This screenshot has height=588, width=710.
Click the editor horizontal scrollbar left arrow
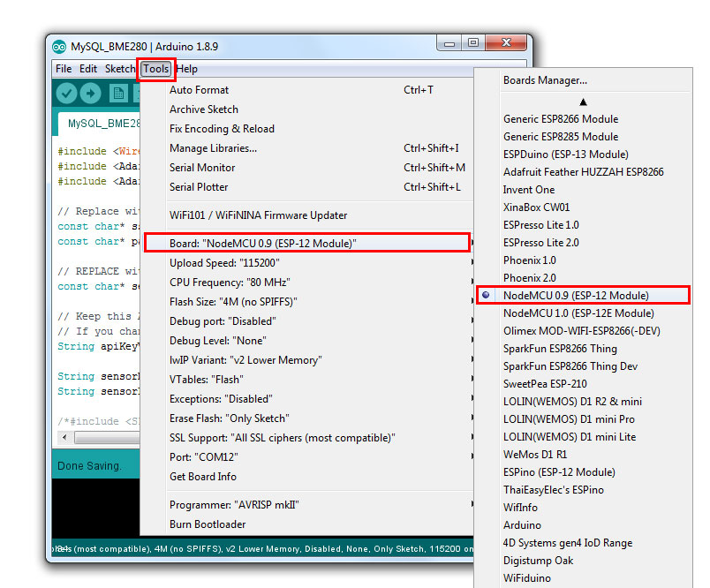(64, 437)
